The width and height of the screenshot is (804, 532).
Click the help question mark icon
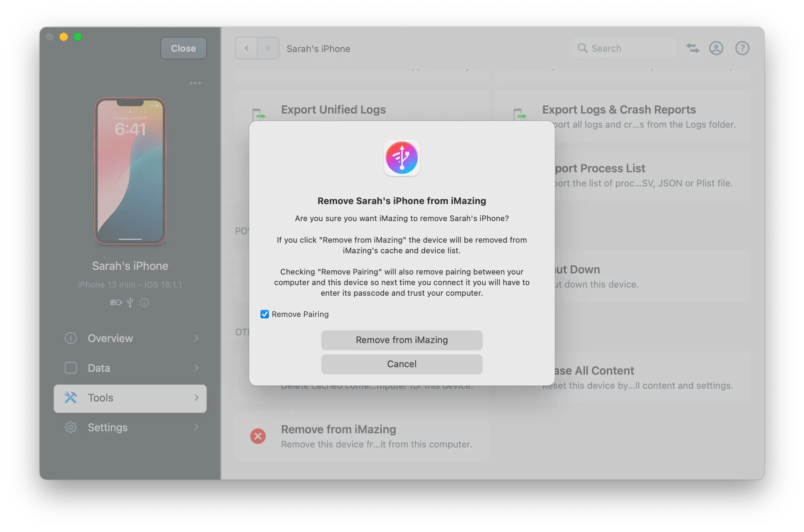(x=742, y=48)
